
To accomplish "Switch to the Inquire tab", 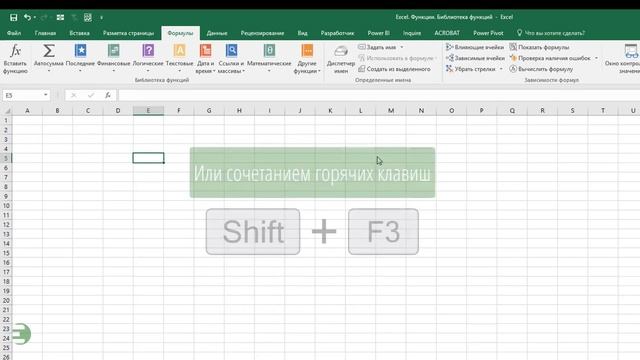I will pos(412,33).
